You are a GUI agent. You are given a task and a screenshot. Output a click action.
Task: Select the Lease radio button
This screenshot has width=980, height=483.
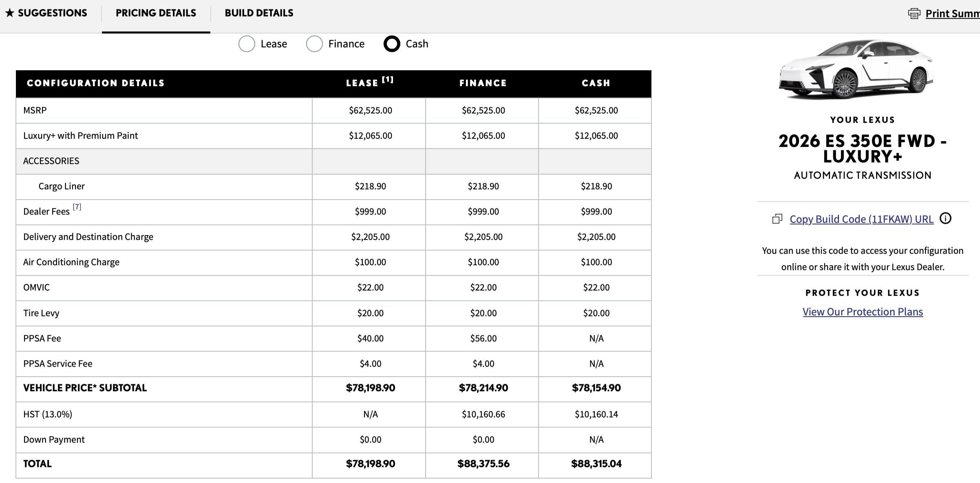tap(247, 44)
